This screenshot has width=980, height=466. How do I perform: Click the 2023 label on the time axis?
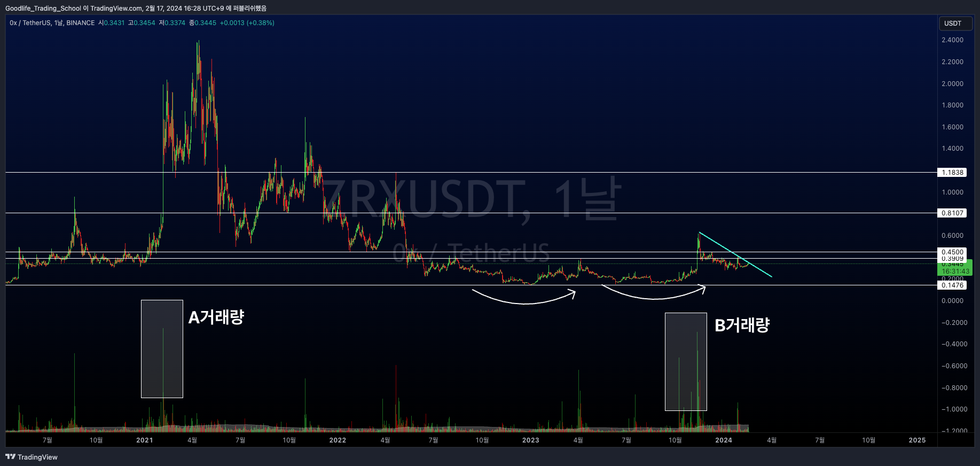point(531,440)
